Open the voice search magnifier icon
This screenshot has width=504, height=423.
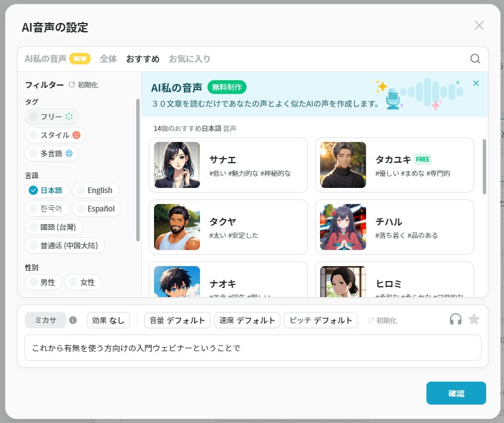pos(475,59)
